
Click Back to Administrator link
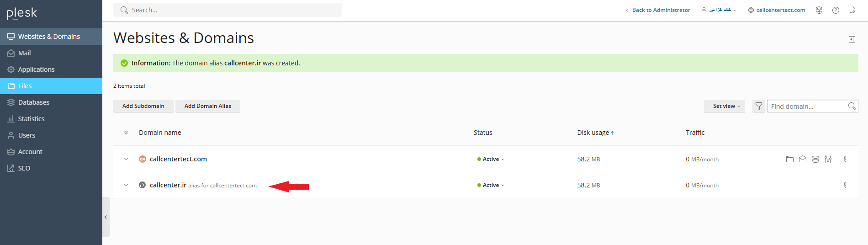[661, 10]
